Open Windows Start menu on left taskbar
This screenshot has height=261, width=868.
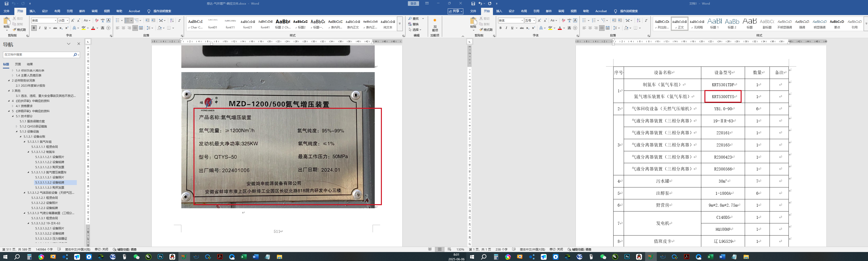click(5, 257)
